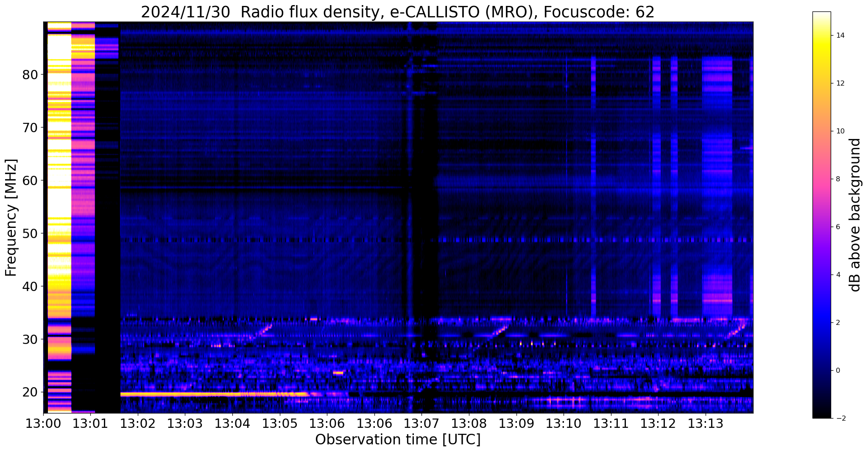Click the x-axis tick label 13:12
Viewport: 868px width, 452px height.
coord(658,423)
